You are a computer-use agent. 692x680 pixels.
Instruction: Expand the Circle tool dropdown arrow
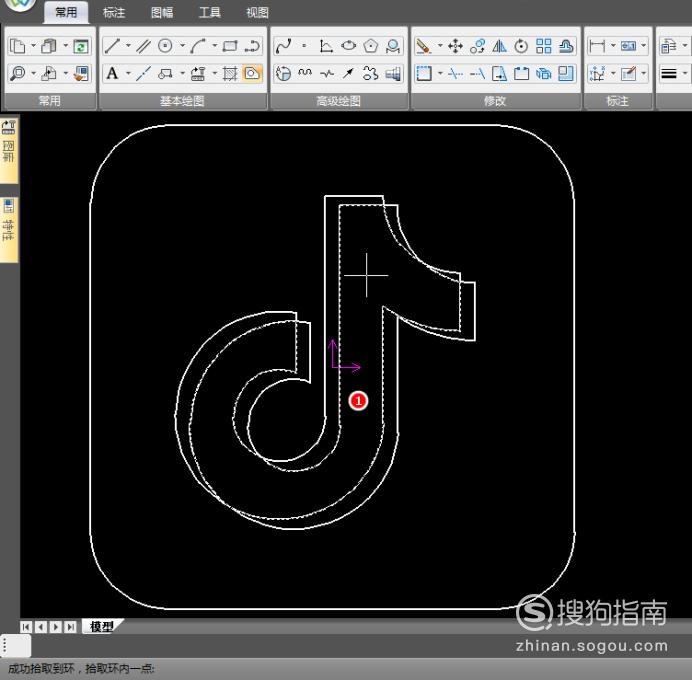[182, 45]
